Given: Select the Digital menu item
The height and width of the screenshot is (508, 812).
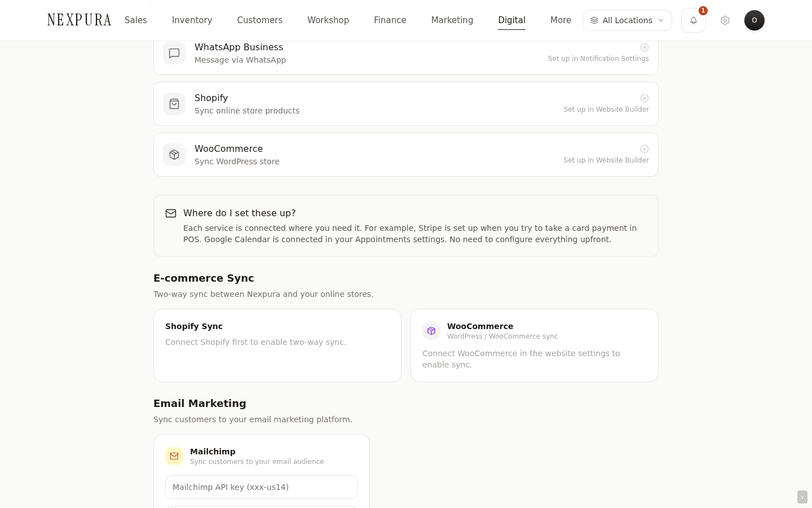Looking at the screenshot, I should tap(512, 20).
